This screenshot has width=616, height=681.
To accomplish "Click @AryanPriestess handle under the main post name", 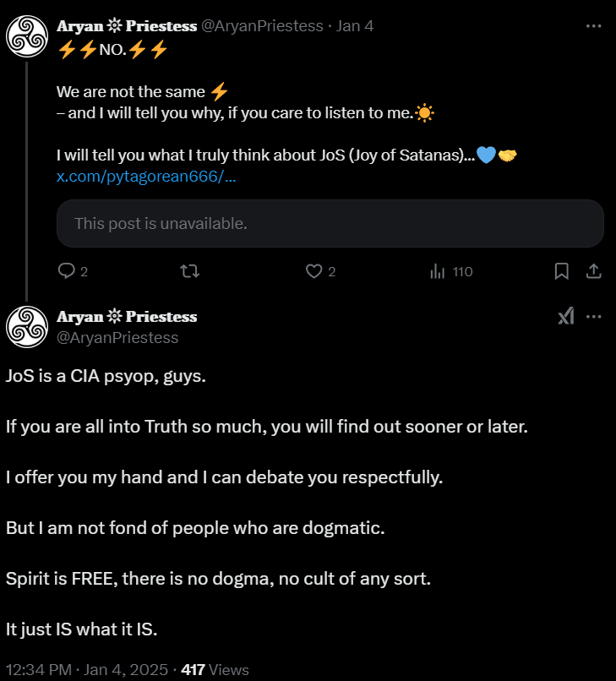I will pyautogui.click(x=117, y=337).
